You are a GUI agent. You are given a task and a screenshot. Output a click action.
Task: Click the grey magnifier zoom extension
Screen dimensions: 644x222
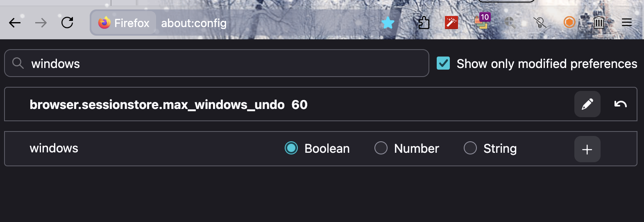[510, 23]
